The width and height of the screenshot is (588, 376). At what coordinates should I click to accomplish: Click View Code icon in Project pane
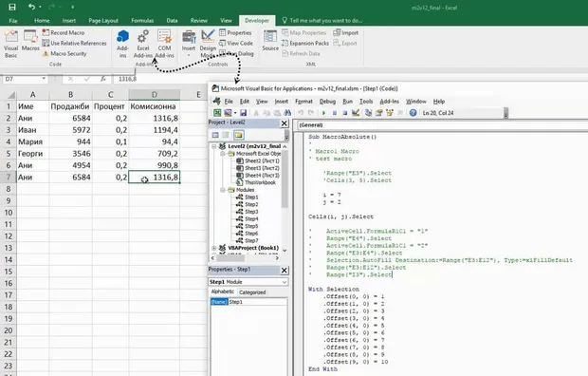click(215, 135)
